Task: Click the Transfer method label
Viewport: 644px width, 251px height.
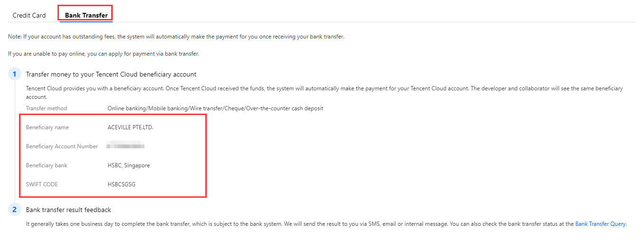Action: coord(47,108)
